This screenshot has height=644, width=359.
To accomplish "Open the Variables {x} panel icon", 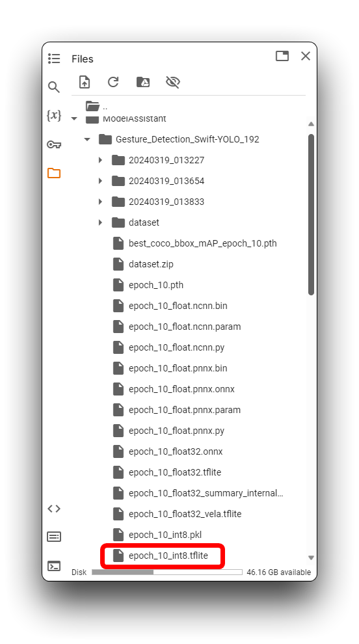I will point(54,115).
